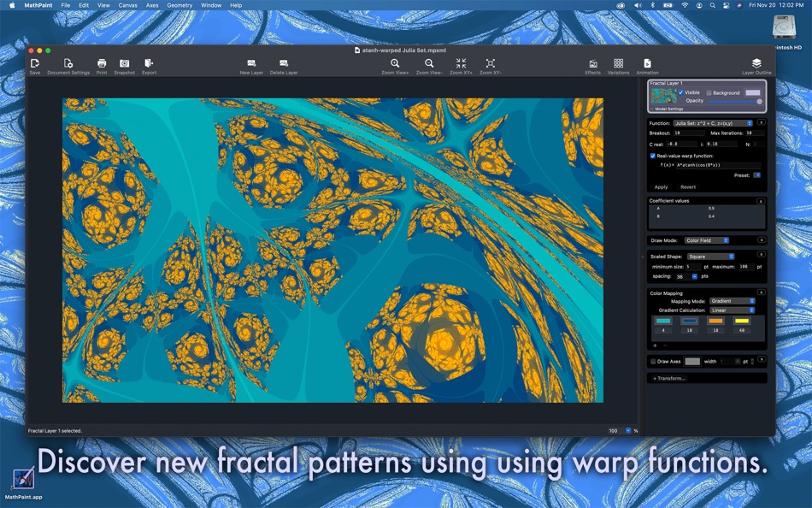The height and width of the screenshot is (508, 812).
Task: Open the Window menu
Action: click(211, 5)
